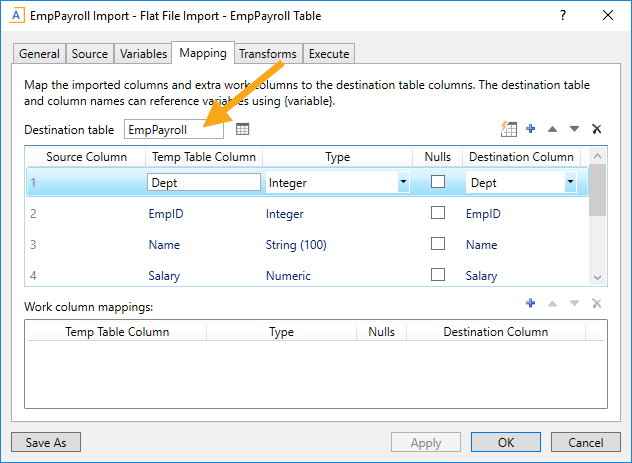This screenshot has height=463, width=632.
Task: Toggle the Nulls checkbox for Dept
Action: pyautogui.click(x=437, y=182)
